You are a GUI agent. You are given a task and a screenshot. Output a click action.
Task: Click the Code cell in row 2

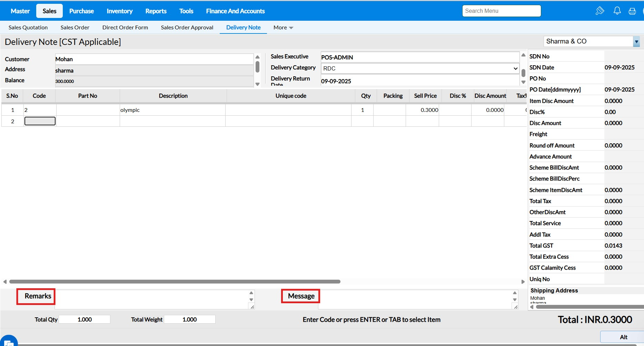[x=40, y=121]
